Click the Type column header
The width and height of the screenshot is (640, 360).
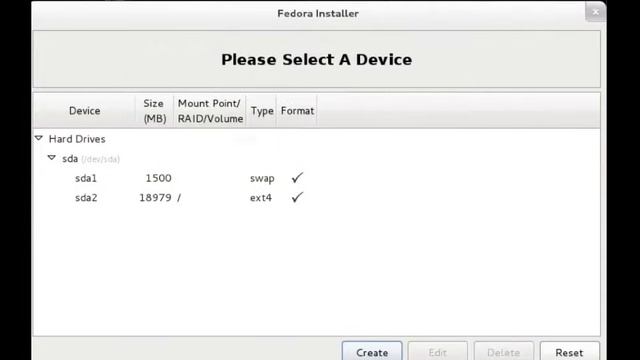tap(262, 111)
